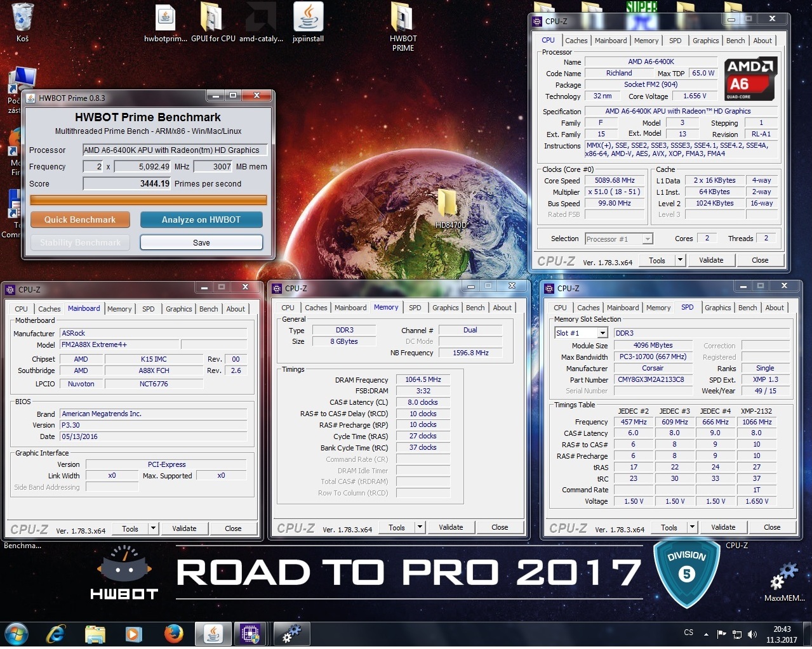Click the Processor name field in HWBOT Prime
812x649 pixels.
point(175,150)
